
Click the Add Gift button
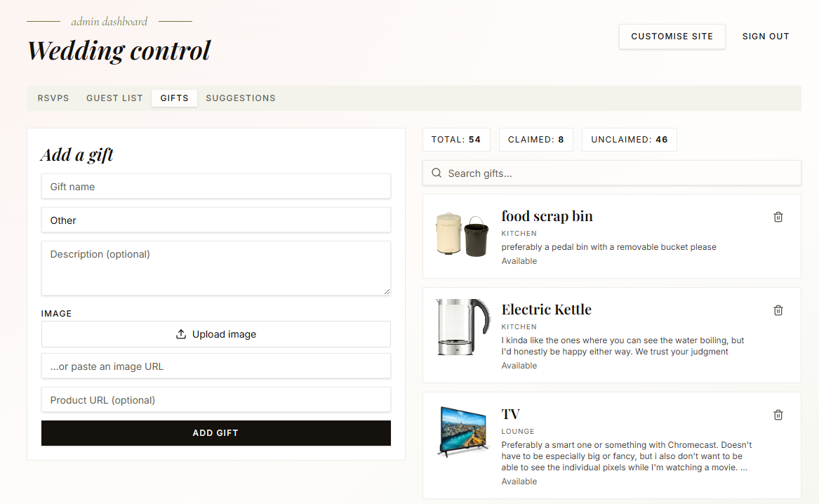click(215, 433)
